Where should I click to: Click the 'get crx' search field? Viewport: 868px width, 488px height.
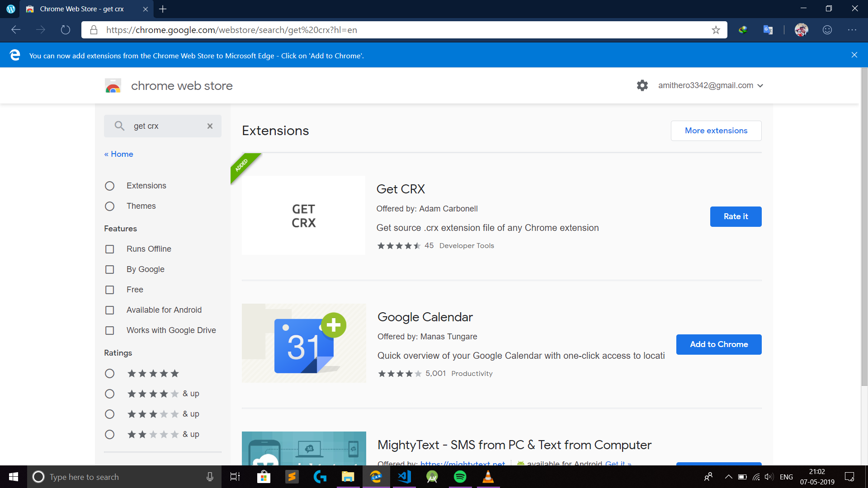coord(163,126)
